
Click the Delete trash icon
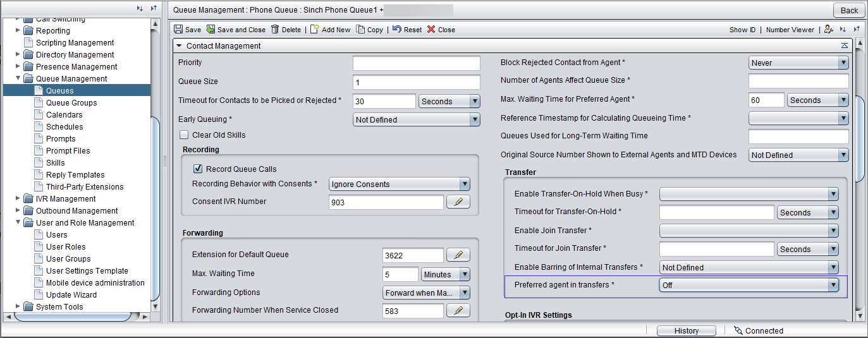click(275, 30)
